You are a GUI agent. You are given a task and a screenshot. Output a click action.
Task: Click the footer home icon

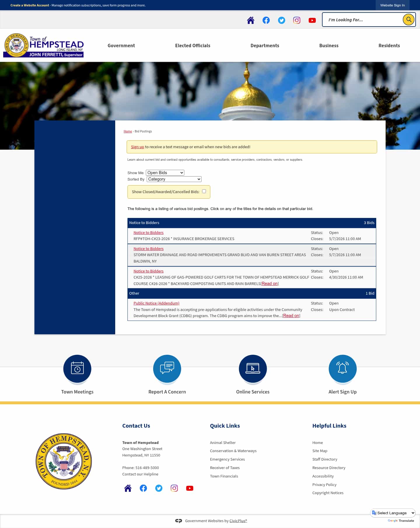click(128, 488)
